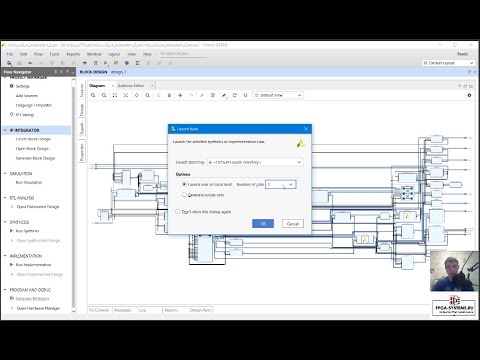Click the open project icon at toolbar start

tap(9, 63)
